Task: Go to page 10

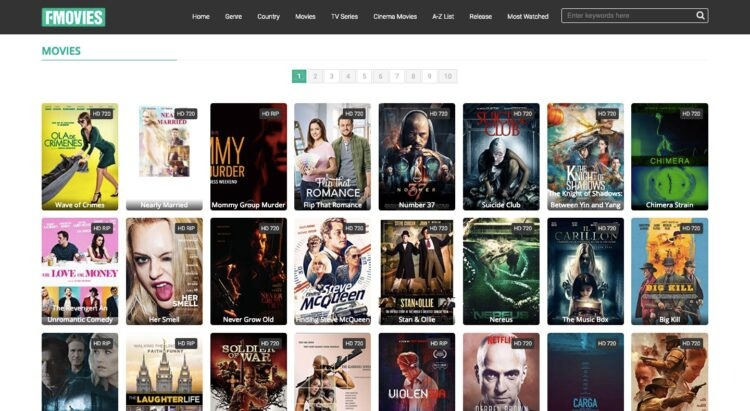Action: point(448,76)
